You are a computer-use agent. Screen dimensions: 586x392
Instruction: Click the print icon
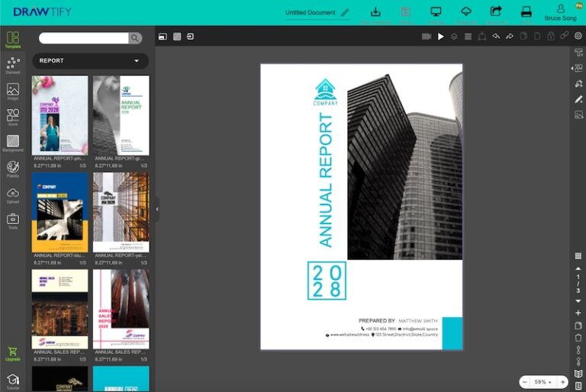coord(526,11)
